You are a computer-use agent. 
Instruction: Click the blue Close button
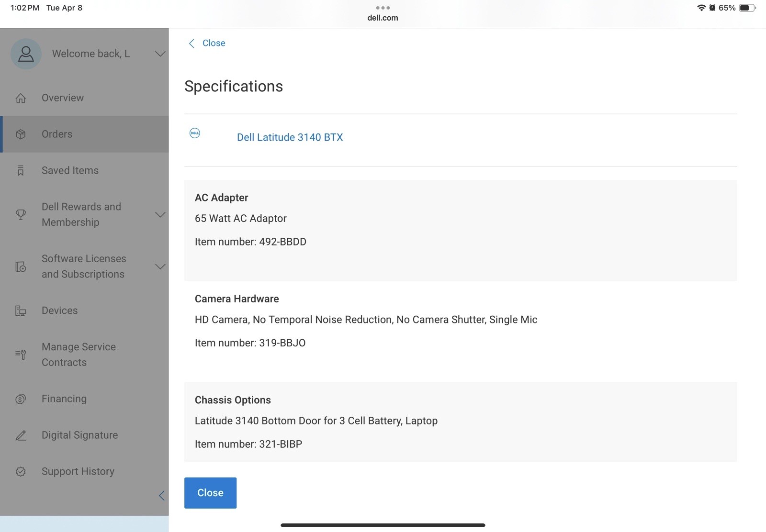coord(210,493)
